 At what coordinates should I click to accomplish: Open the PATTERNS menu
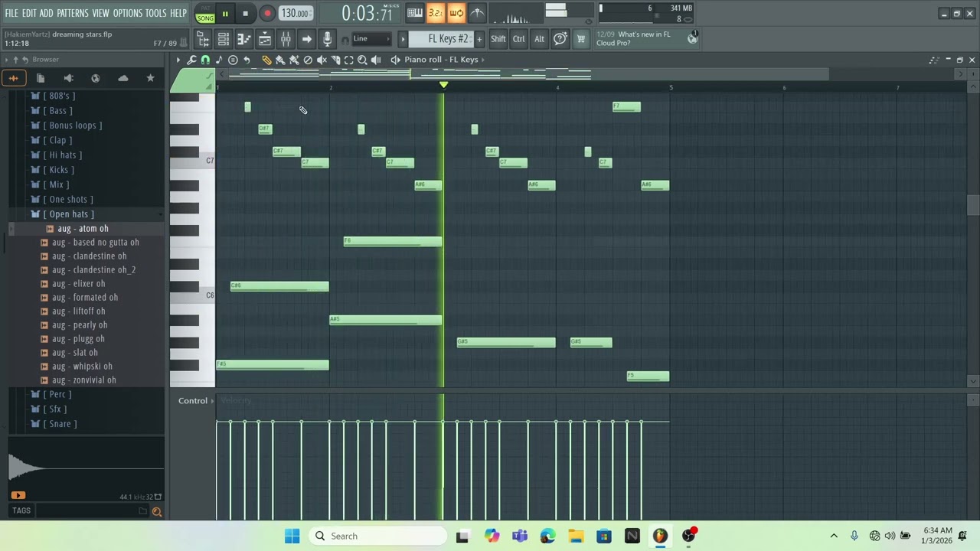(x=73, y=13)
